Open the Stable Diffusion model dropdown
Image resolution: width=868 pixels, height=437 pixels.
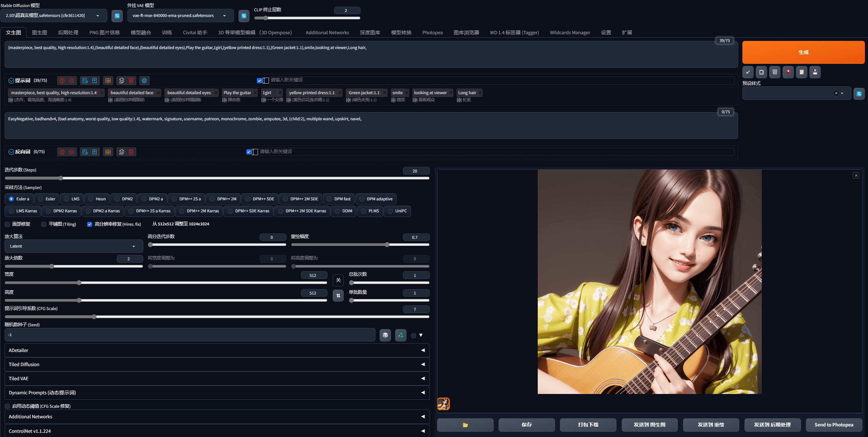(x=54, y=16)
